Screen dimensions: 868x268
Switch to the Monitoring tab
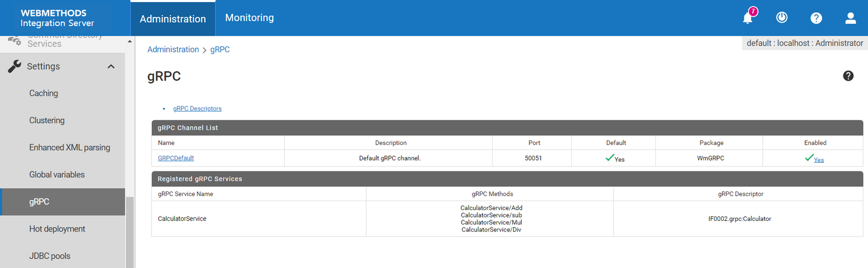pos(249,18)
